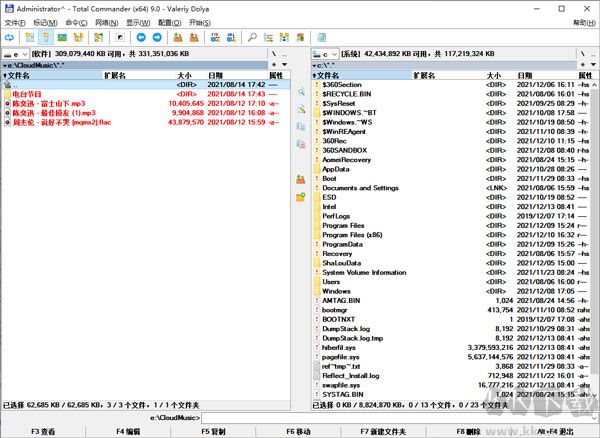600x438 pixels.
Task: Click the F5 复制 button
Action: (213, 431)
